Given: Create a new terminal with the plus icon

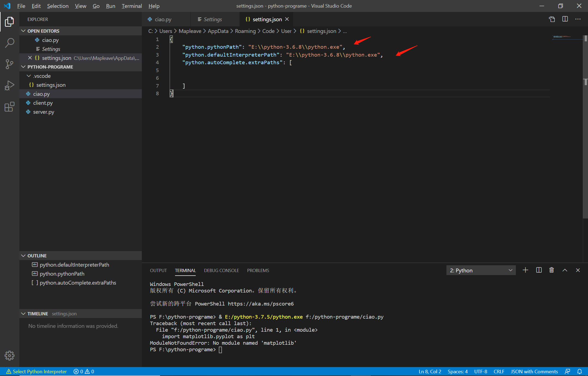Looking at the screenshot, I should click(525, 270).
